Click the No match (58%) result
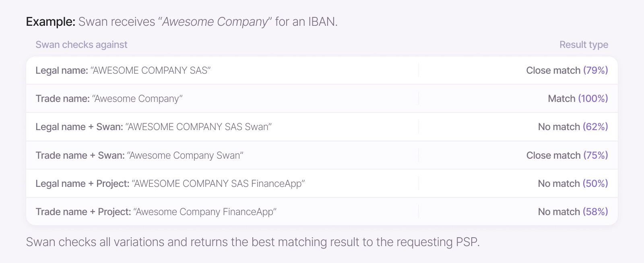The image size is (644, 263). (573, 212)
